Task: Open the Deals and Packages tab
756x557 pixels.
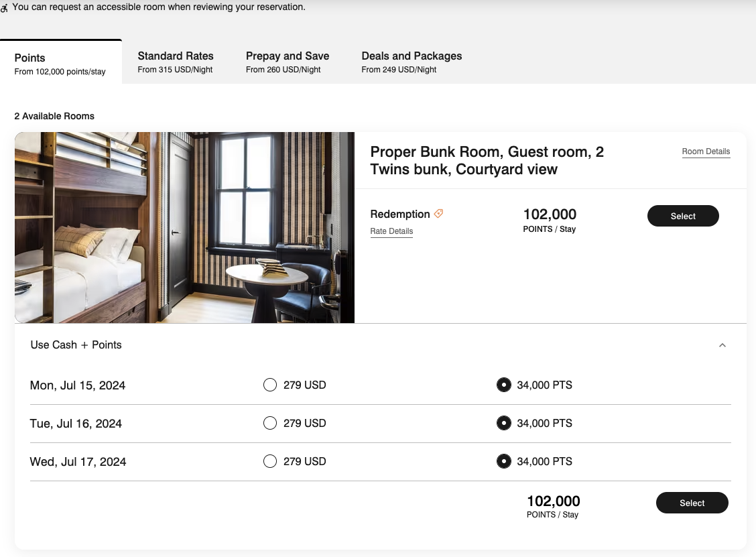Action: [x=412, y=62]
